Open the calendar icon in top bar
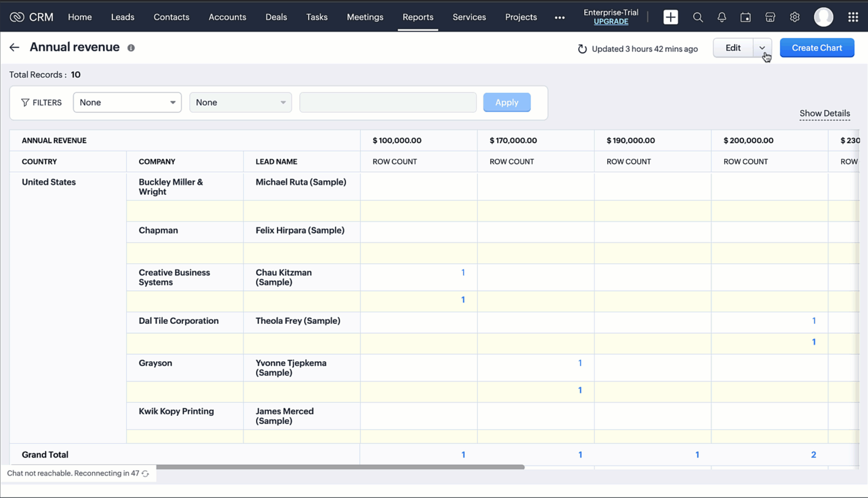 (745, 18)
